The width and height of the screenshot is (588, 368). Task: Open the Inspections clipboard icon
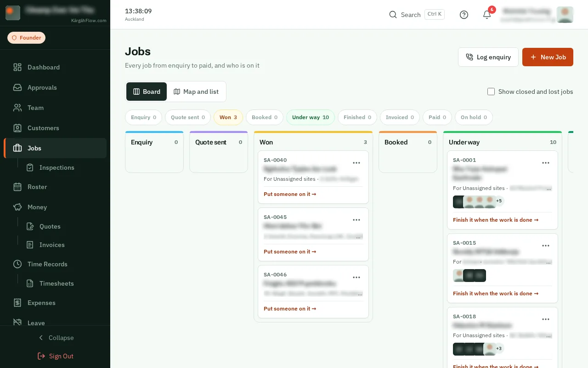pyautogui.click(x=30, y=167)
